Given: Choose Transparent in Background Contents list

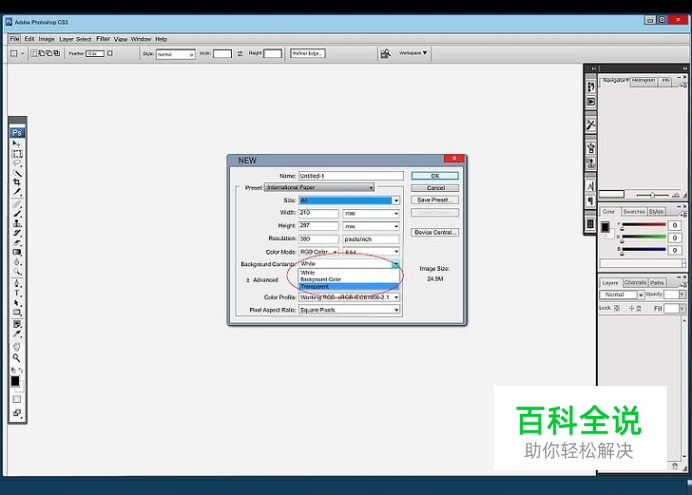Looking at the screenshot, I should [x=349, y=286].
